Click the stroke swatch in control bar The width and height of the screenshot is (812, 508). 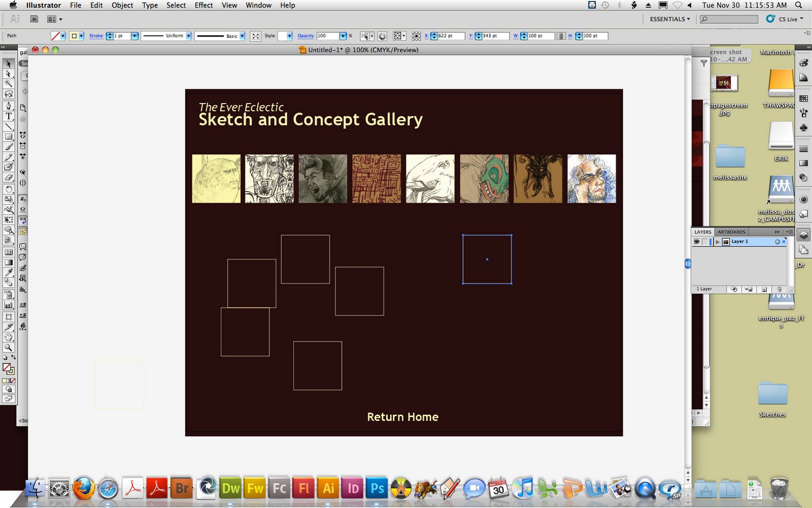[74, 36]
